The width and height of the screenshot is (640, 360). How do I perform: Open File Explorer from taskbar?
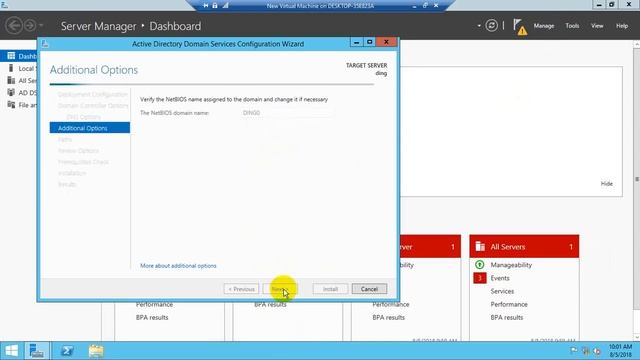tap(96, 351)
